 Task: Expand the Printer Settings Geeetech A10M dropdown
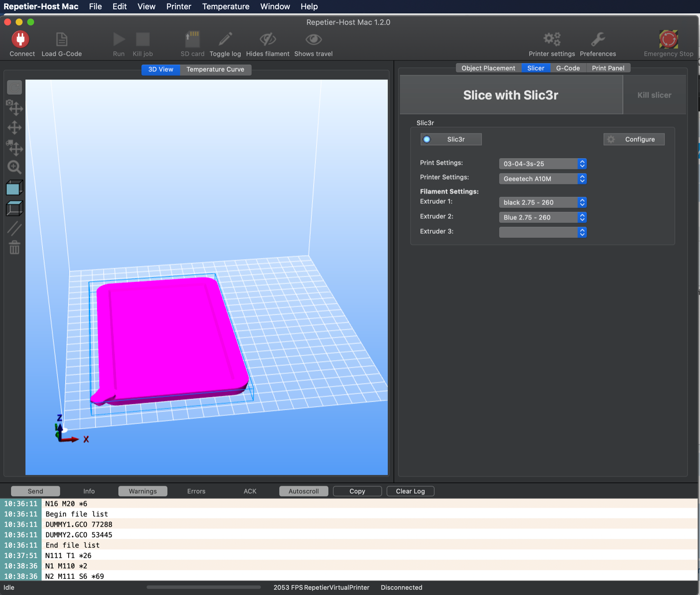542,179
